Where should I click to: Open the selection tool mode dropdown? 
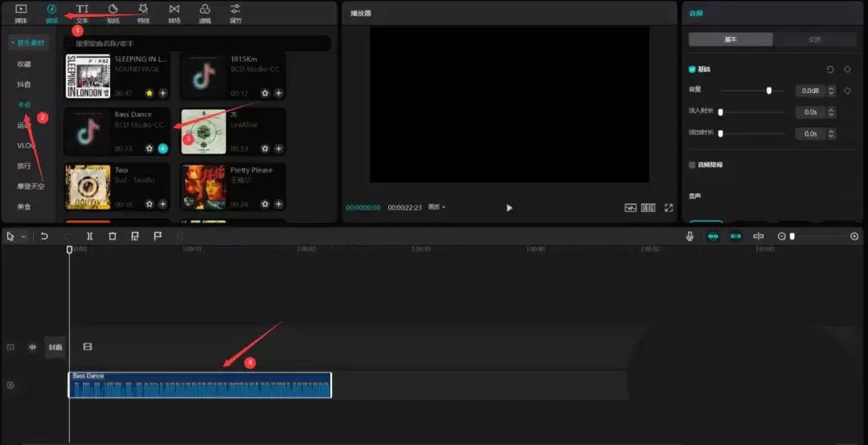click(23, 236)
